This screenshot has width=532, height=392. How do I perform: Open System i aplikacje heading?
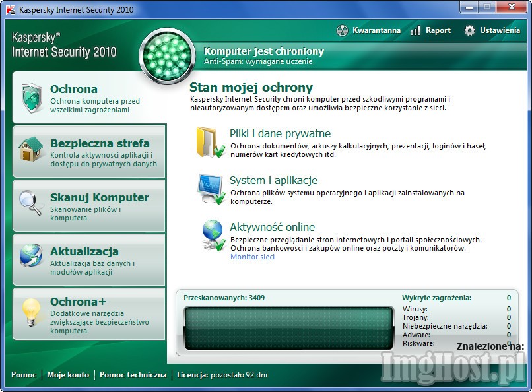pyautogui.click(x=273, y=180)
